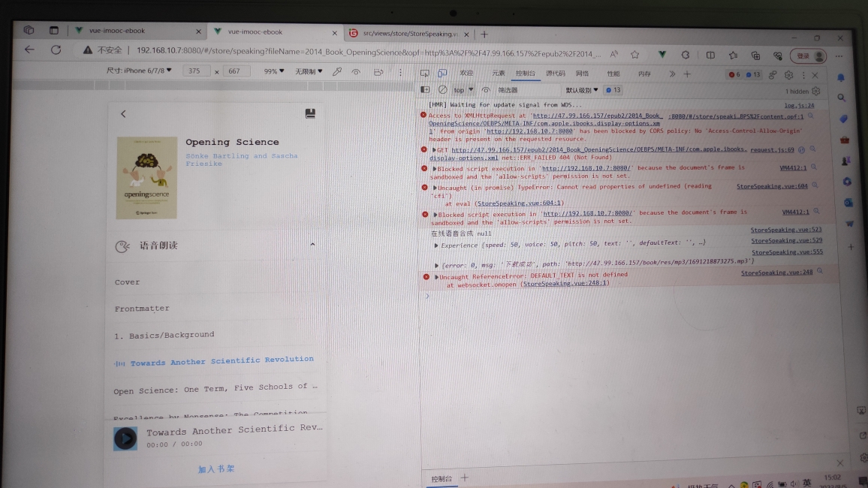Toggle the vision emulation eye icon in the device toolbar
This screenshot has height=488, width=868.
coord(356,72)
